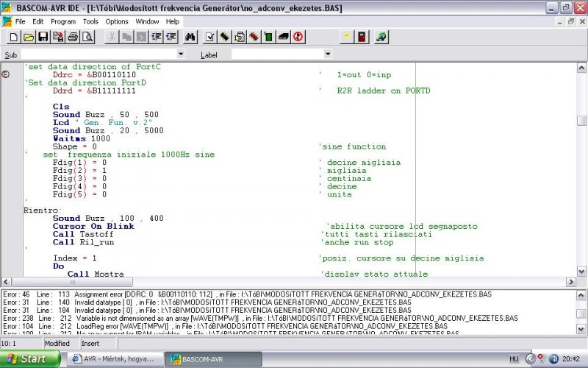Unindent block with second indent icon

(x=171, y=37)
